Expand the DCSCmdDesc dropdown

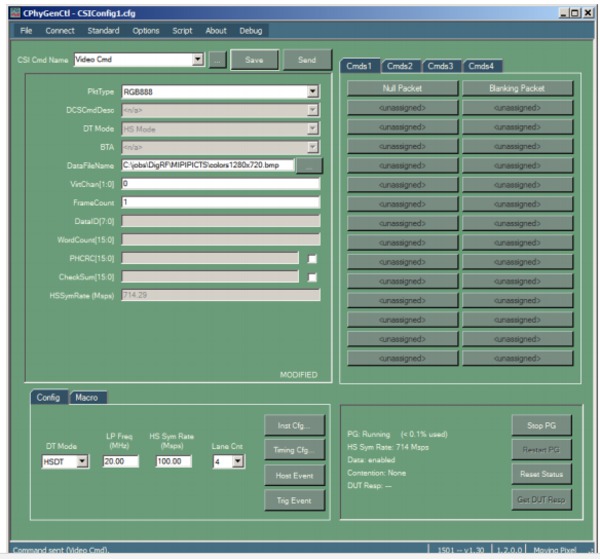(x=313, y=110)
